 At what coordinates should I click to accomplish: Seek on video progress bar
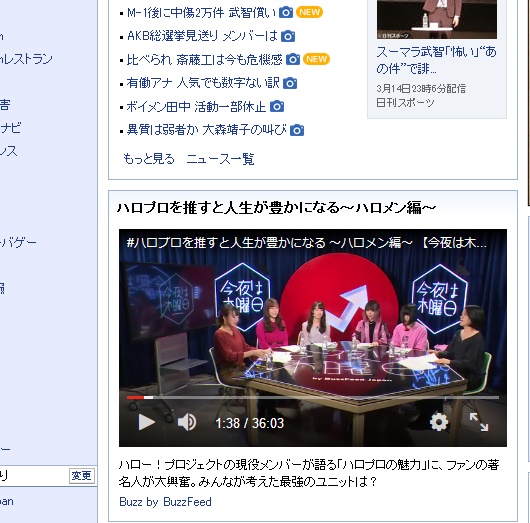[313, 398]
